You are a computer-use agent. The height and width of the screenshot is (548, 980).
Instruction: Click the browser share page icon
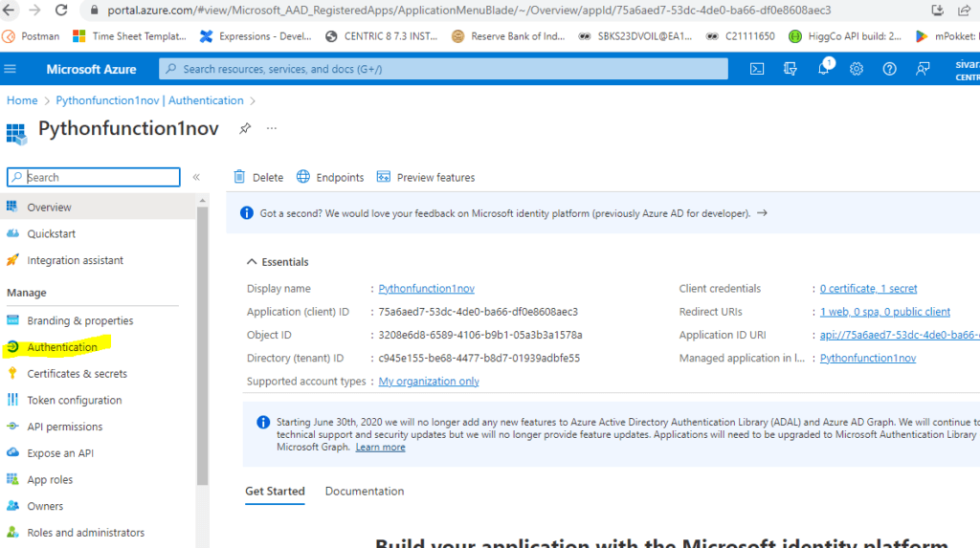click(964, 10)
